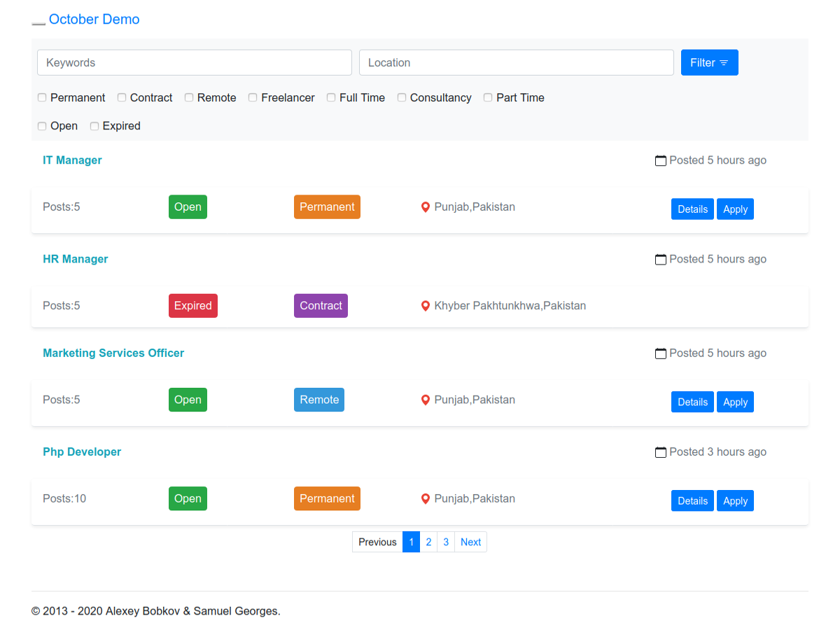Click the calendar icon beside HR Manager

coord(660,259)
